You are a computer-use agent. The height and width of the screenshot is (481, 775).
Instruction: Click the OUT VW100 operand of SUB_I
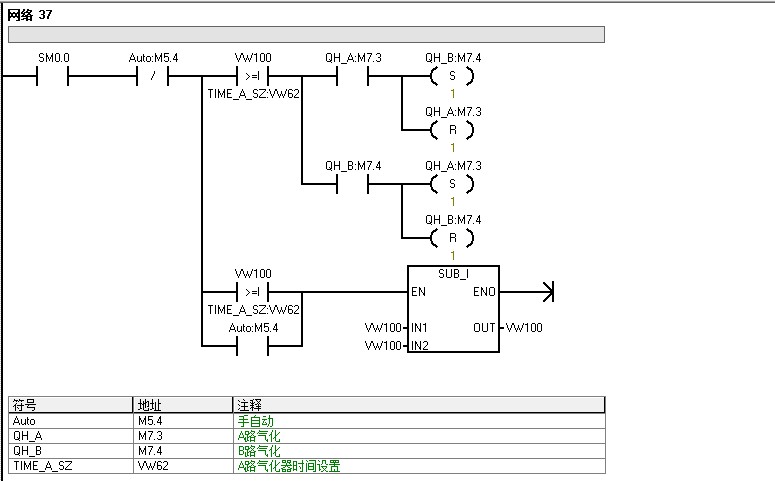[524, 328]
